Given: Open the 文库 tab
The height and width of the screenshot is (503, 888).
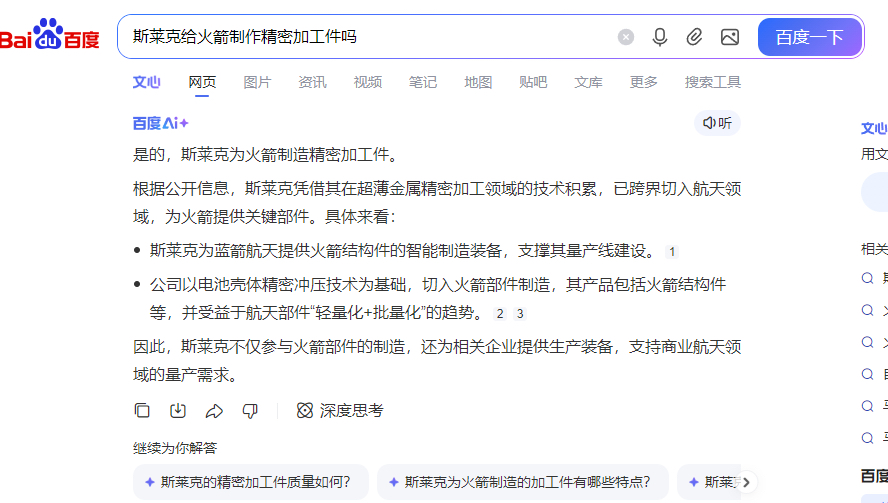Looking at the screenshot, I should point(588,82).
